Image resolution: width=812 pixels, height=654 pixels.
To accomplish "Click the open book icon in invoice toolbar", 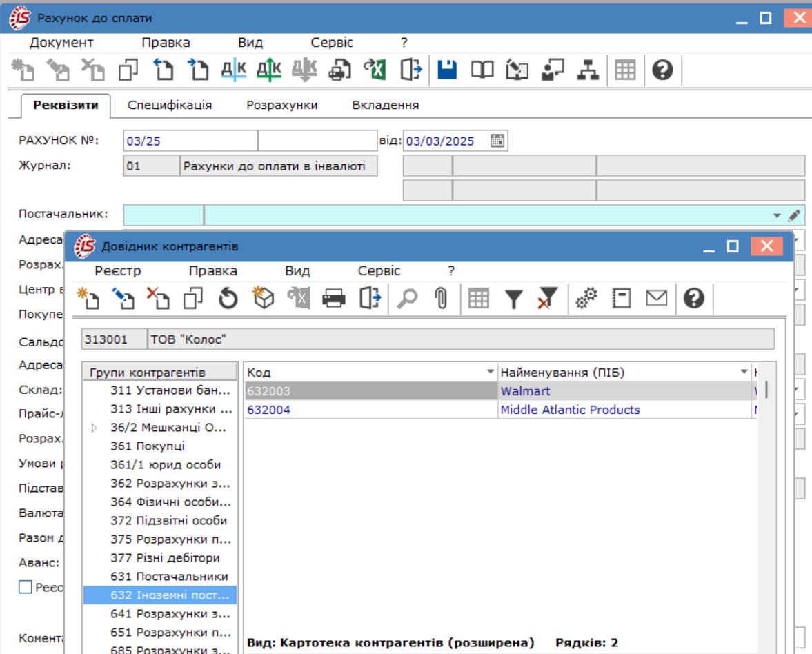I will point(482,70).
